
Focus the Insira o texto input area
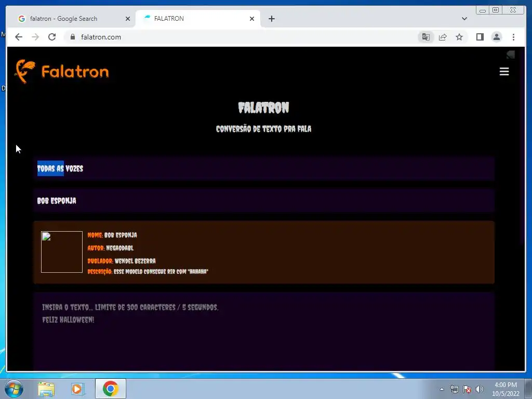(264, 331)
